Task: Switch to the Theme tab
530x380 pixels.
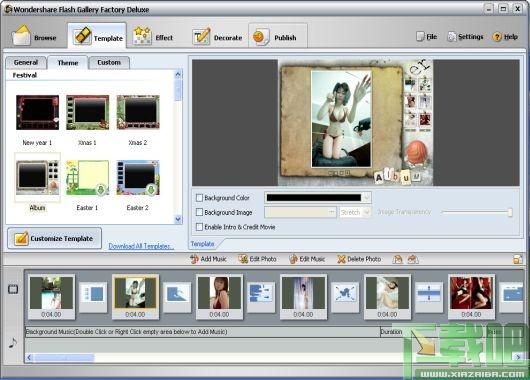Action: coord(68,63)
